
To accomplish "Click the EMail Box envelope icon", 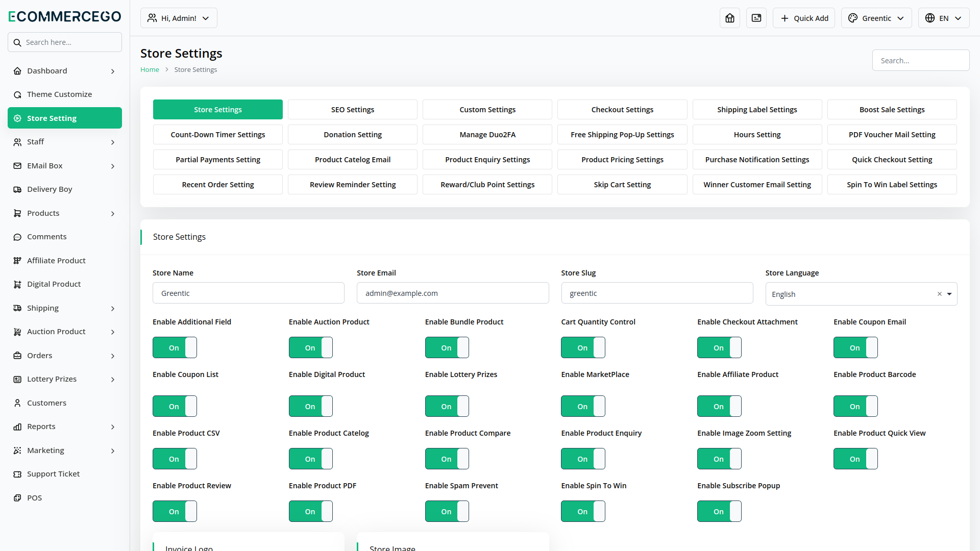I will tap(17, 166).
